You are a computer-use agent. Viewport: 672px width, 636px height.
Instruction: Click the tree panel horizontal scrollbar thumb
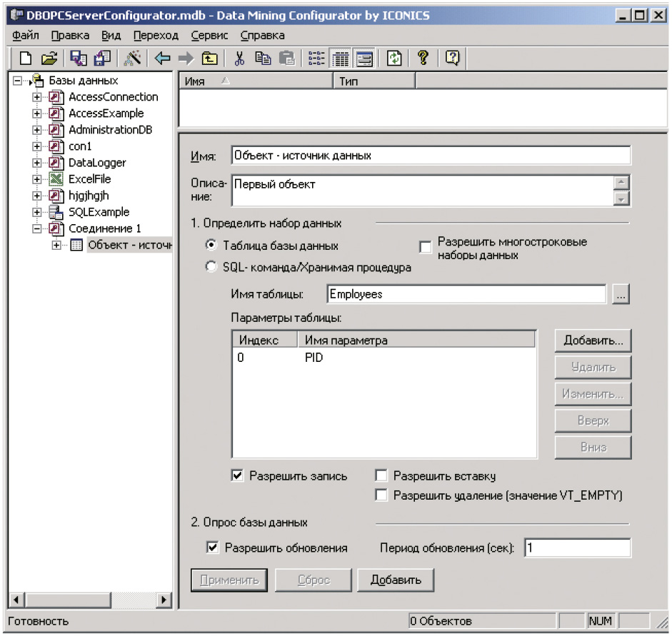[x=68, y=600]
